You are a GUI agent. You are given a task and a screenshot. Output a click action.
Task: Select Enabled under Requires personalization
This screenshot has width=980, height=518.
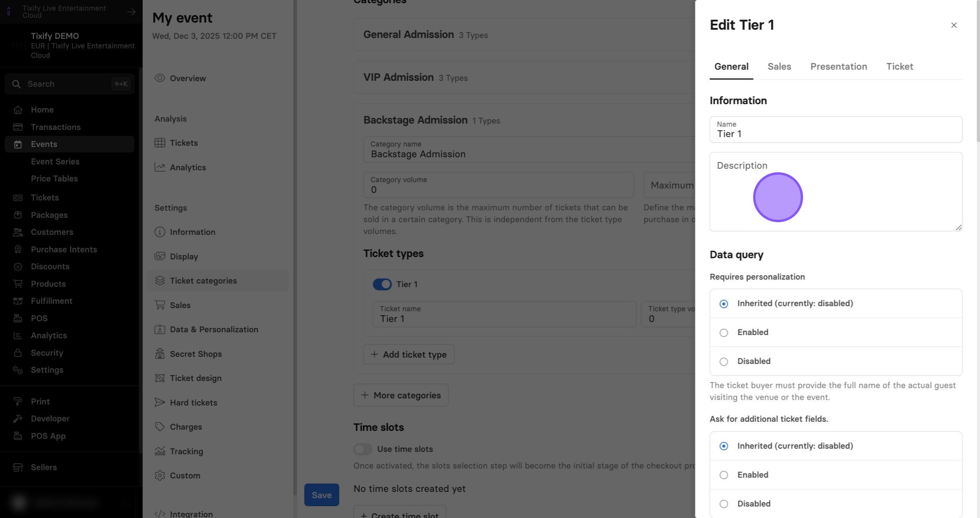(836, 332)
